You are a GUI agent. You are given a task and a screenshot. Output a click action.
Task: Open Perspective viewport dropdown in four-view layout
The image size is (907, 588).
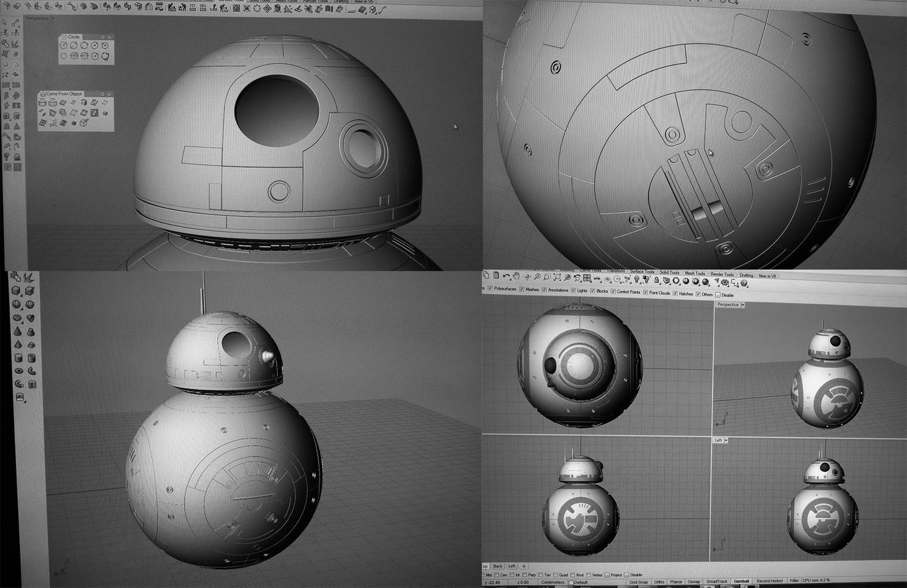[743, 304]
